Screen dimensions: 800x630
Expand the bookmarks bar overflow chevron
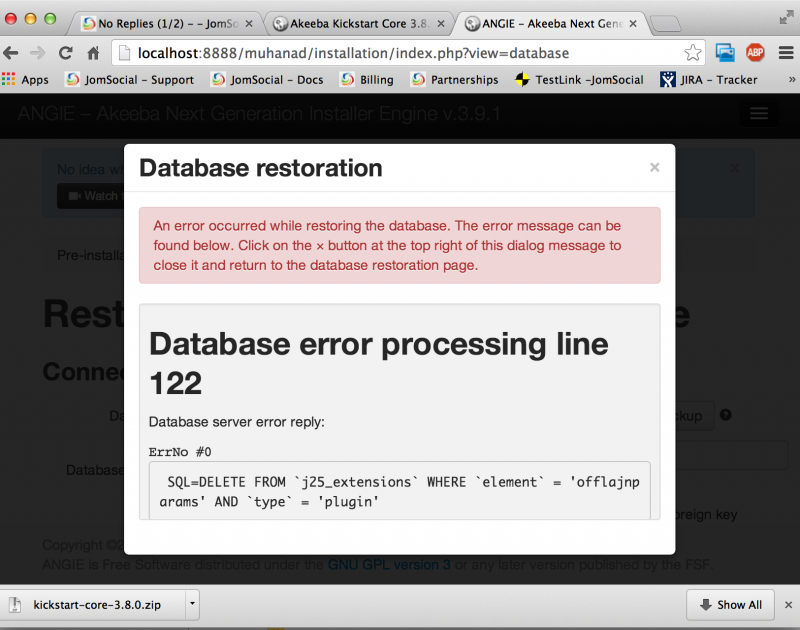[x=792, y=80]
